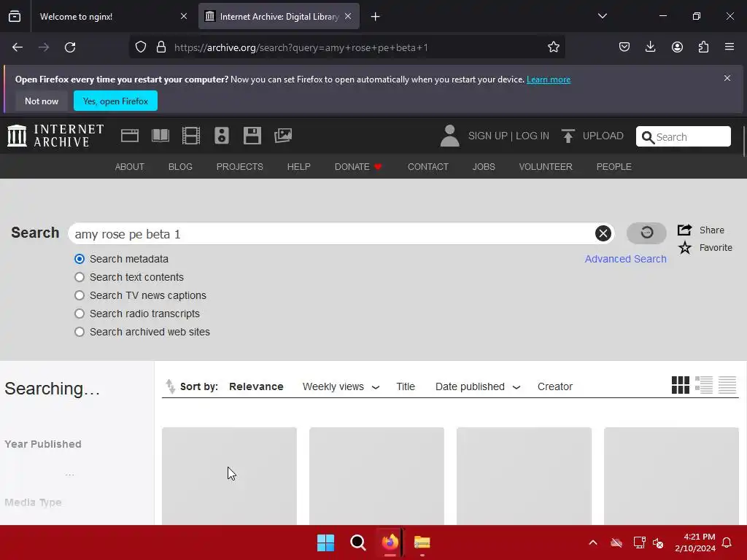Image resolution: width=747 pixels, height=560 pixels.
Task: Switch to compact list view
Action: 727,385
